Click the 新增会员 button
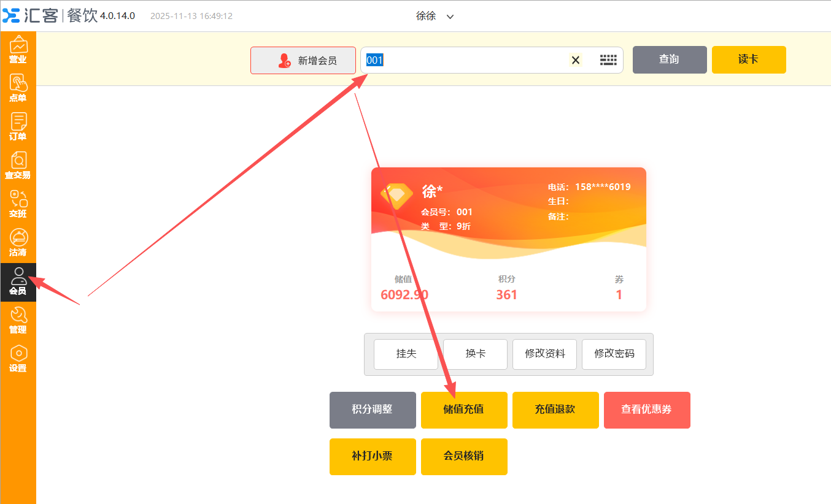 (x=303, y=61)
